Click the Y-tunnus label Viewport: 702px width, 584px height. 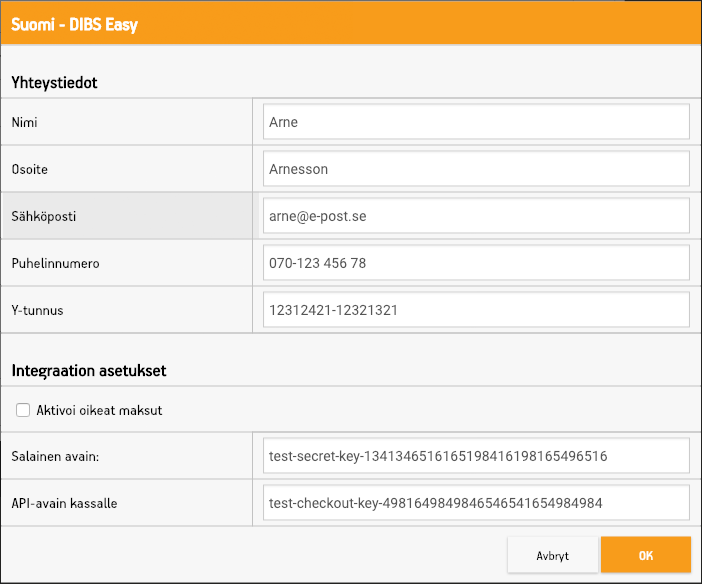coord(38,310)
